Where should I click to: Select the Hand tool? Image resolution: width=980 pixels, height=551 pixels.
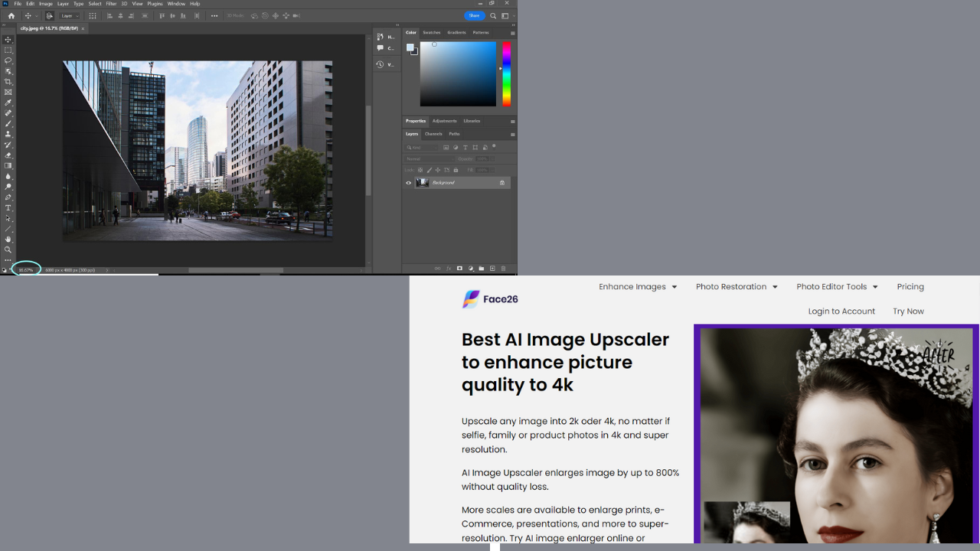(x=8, y=240)
